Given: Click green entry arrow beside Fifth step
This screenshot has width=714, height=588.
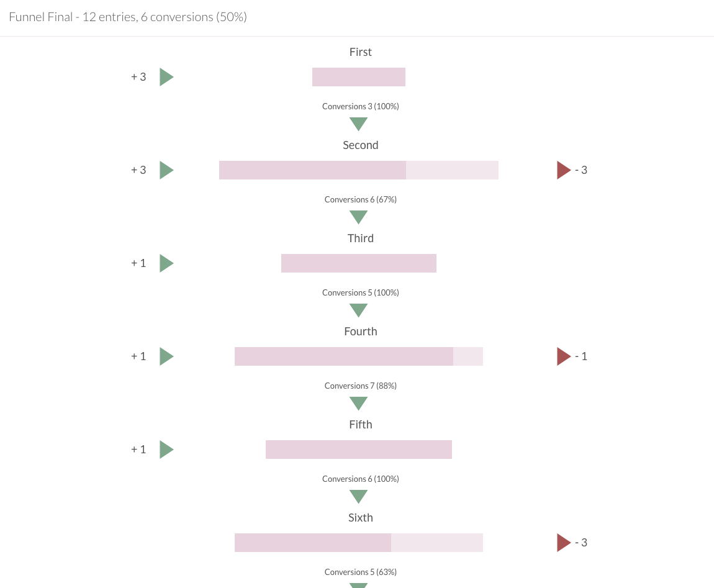Looking at the screenshot, I should pos(166,450).
